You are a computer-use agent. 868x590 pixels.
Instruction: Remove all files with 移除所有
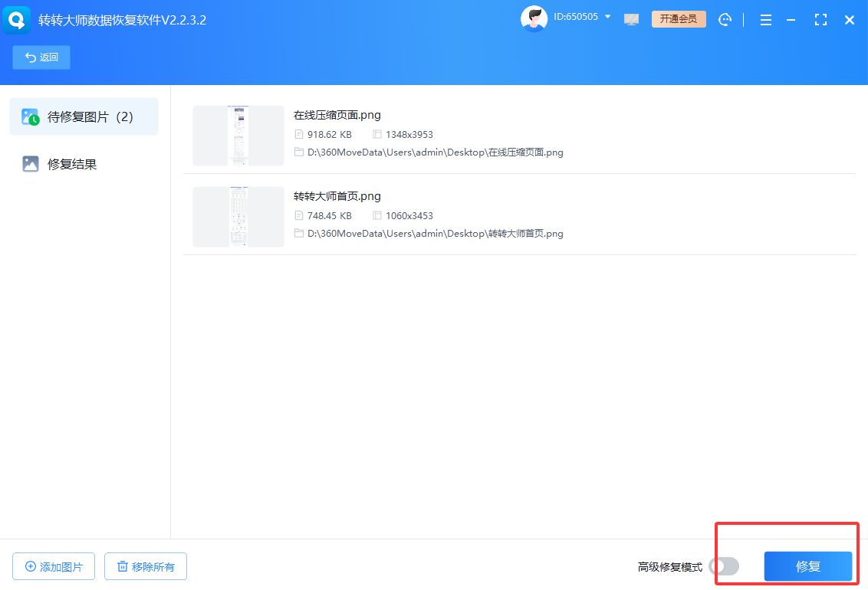coord(145,566)
